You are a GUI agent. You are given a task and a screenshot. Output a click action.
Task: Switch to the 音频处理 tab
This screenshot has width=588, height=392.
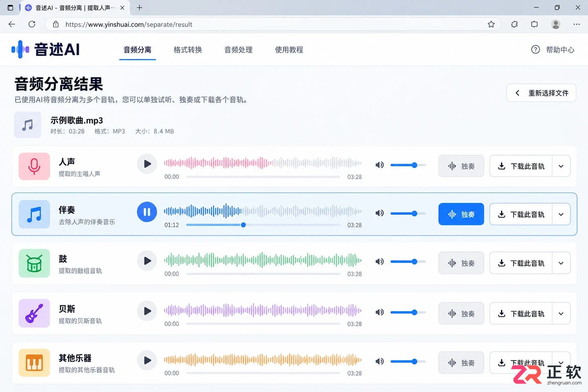pos(238,50)
